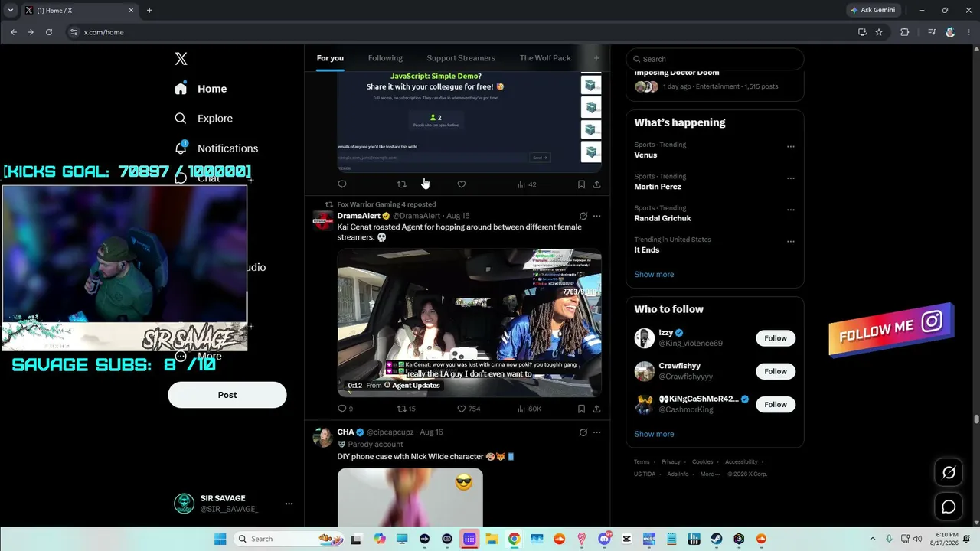
Task: Open a new Chrome tab
Action: (149, 11)
